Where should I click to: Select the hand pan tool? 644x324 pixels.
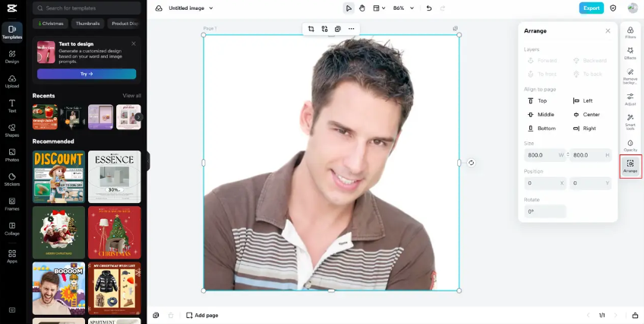click(361, 8)
